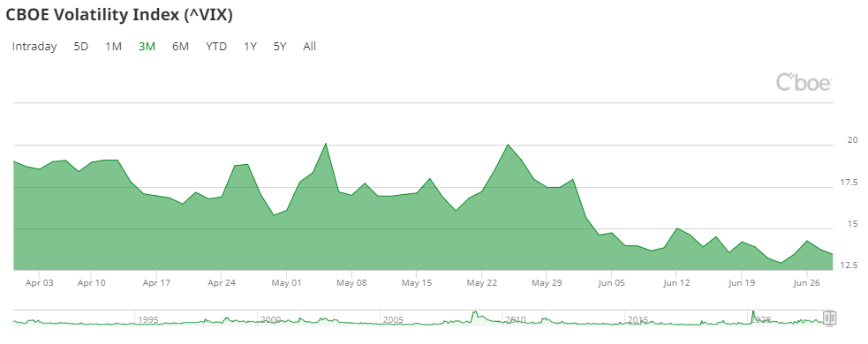Click the 1995 label in navigator timeline
This screenshot has height=344, width=868.
[147, 319]
